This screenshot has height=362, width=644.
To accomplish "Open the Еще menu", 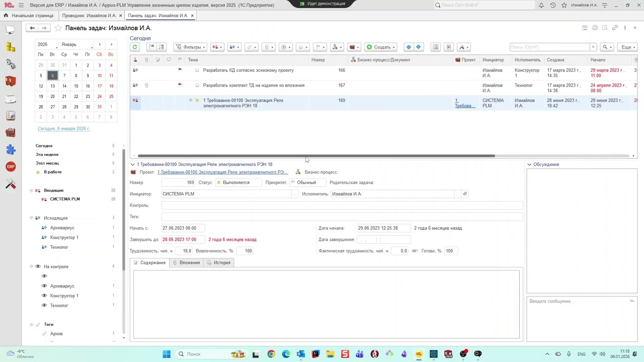I will click(x=628, y=47).
